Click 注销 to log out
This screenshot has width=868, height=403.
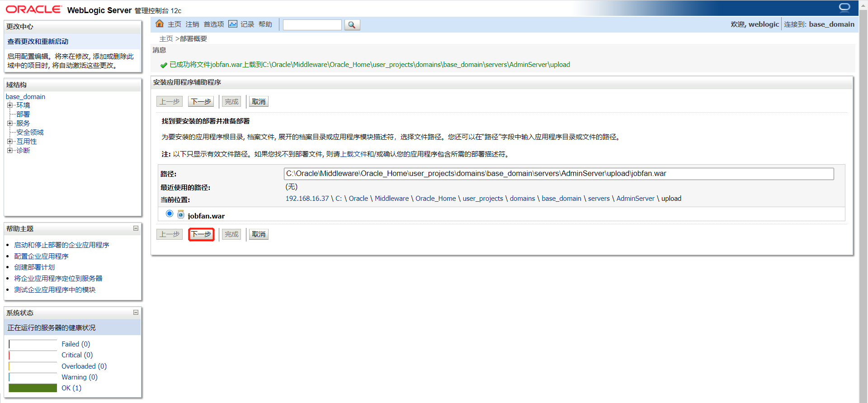click(193, 24)
